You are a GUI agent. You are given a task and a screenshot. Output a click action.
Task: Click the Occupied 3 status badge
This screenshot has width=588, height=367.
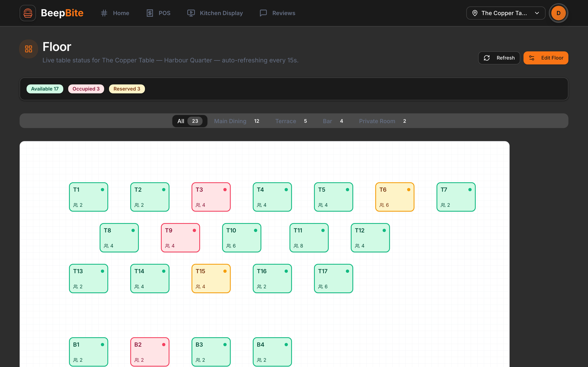pos(86,89)
